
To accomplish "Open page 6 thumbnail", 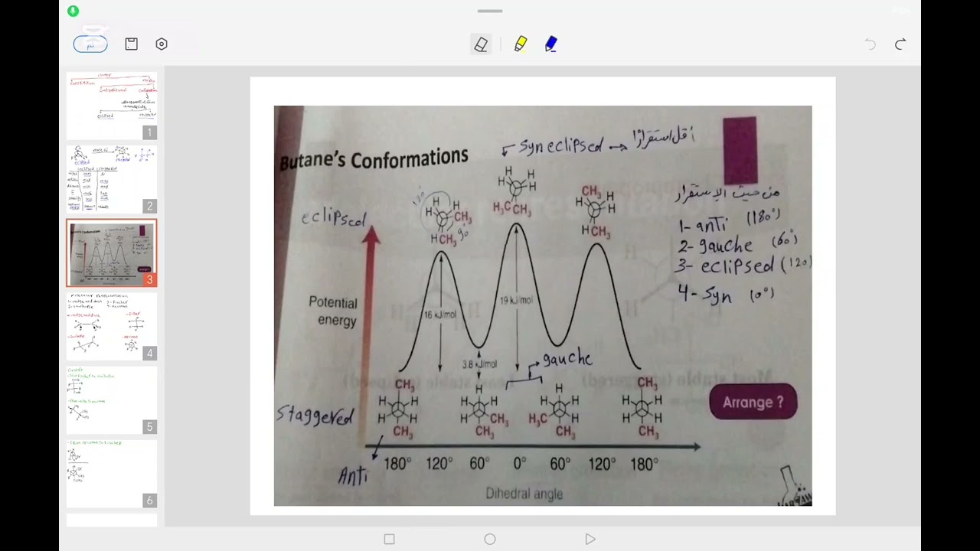I will click(112, 474).
